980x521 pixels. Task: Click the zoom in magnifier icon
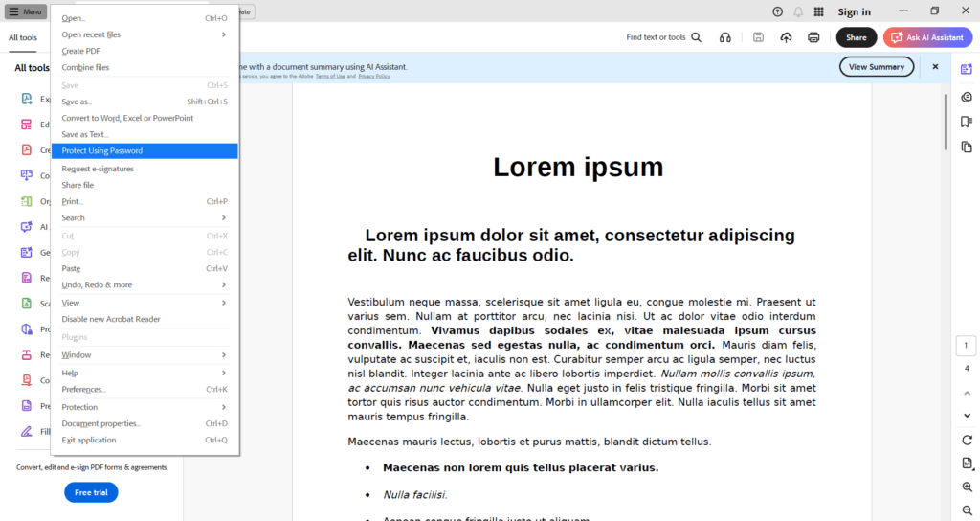click(967, 487)
